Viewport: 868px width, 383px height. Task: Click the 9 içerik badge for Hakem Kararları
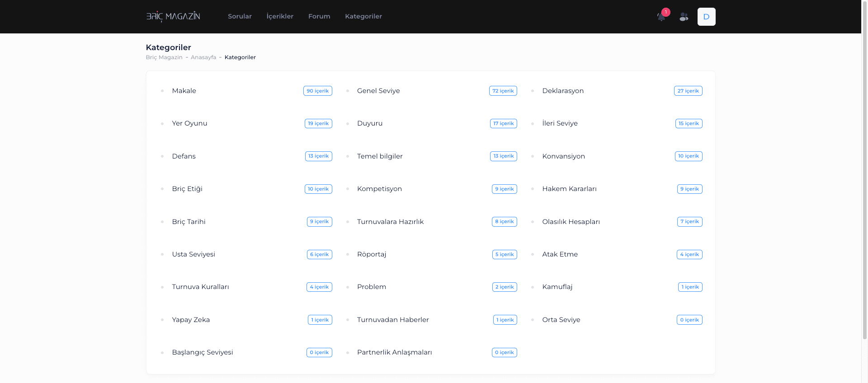click(690, 189)
